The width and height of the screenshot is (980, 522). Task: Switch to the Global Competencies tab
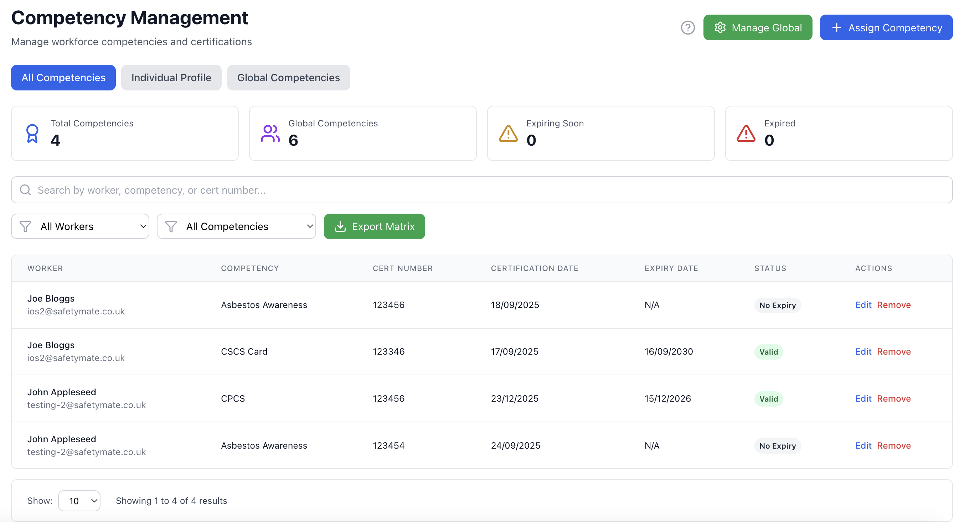(288, 78)
